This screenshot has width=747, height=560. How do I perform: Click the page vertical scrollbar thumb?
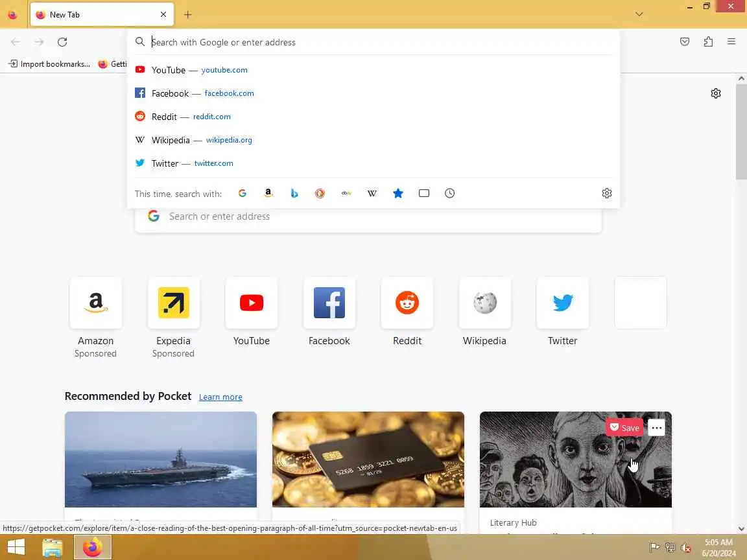pyautogui.click(x=741, y=132)
